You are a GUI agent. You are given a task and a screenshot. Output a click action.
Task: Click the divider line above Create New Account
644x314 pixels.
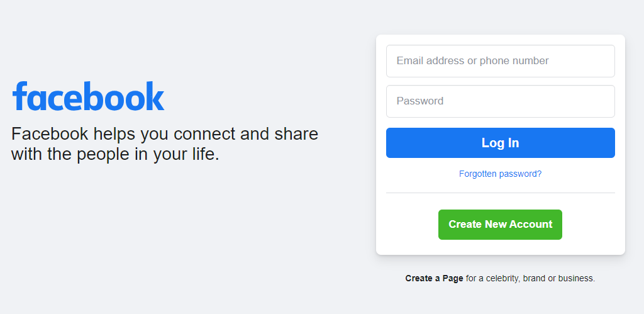[500, 193]
